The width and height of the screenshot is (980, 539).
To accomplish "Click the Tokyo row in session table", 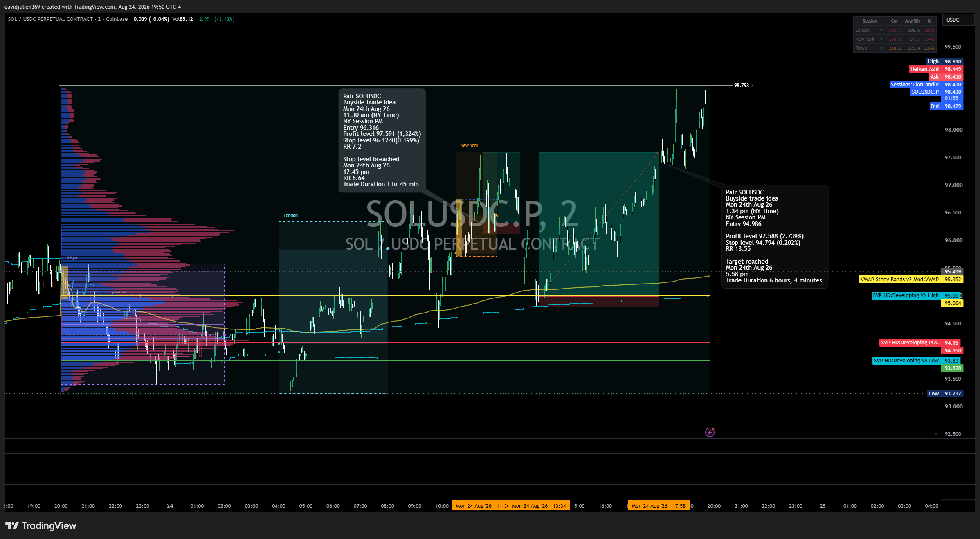I will pos(895,48).
